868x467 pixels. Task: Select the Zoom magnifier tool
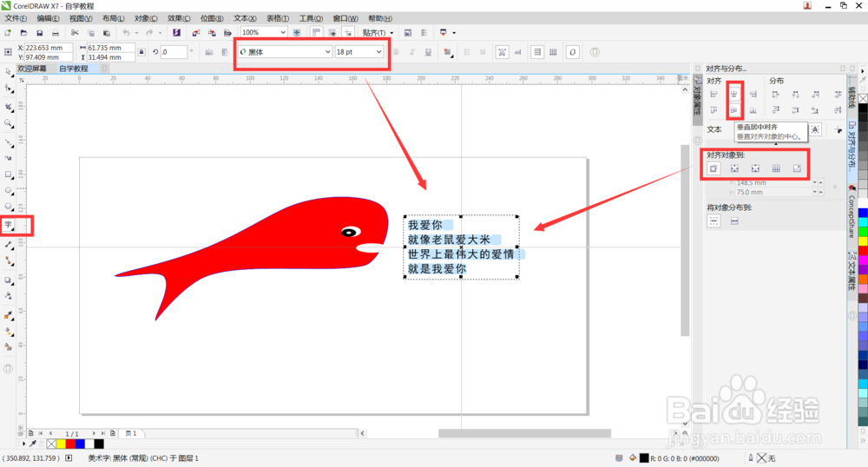[x=9, y=123]
